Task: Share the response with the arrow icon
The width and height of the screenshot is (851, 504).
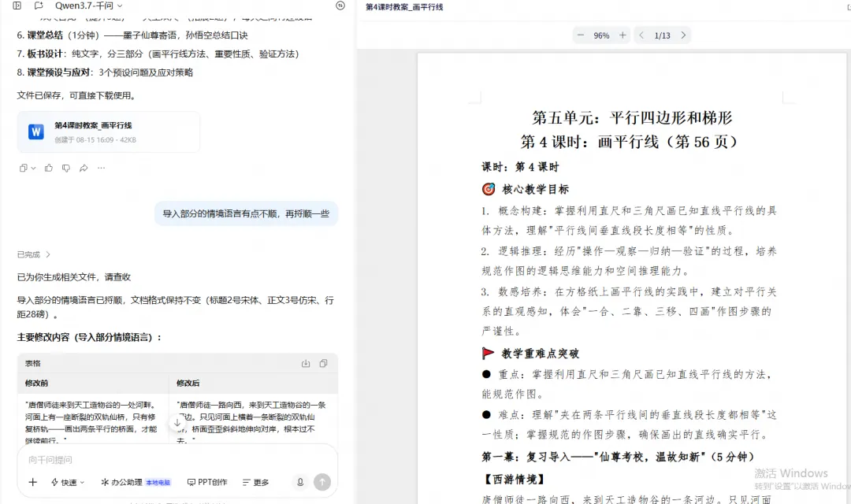Action: (84, 169)
